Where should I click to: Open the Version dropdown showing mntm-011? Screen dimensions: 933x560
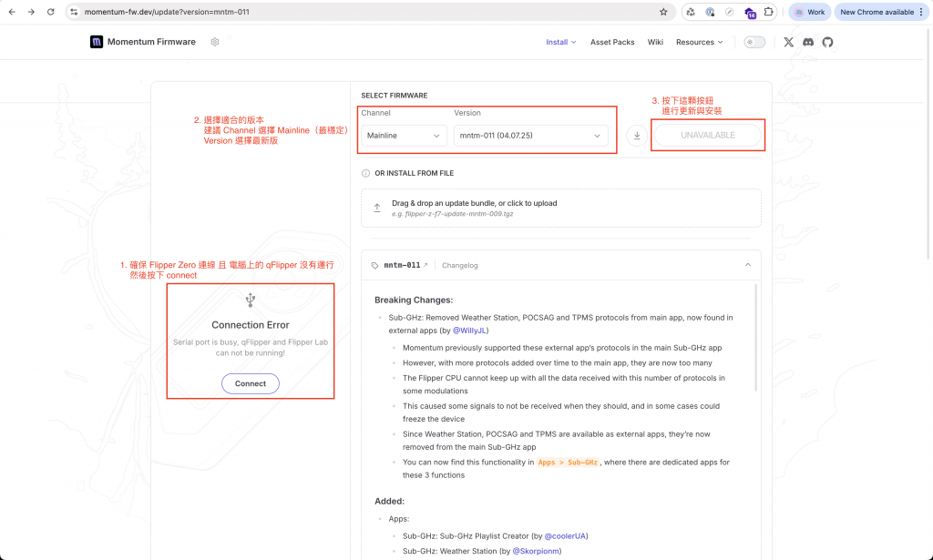click(x=531, y=136)
